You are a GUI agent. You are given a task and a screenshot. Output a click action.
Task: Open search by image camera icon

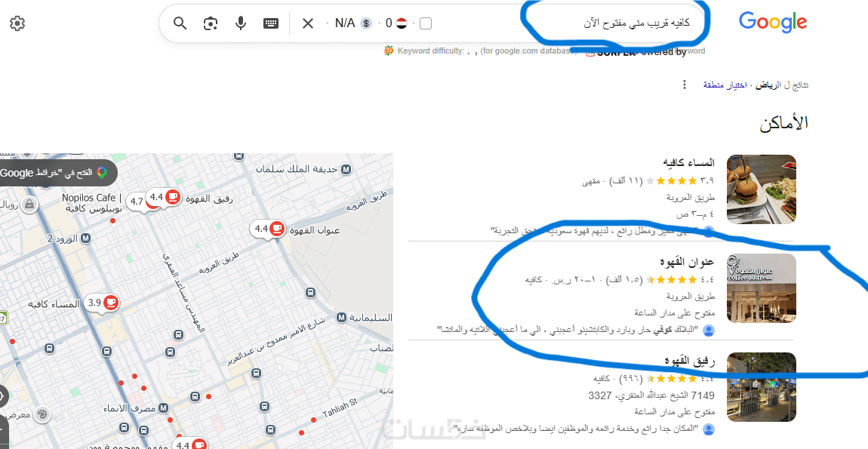[x=211, y=23]
